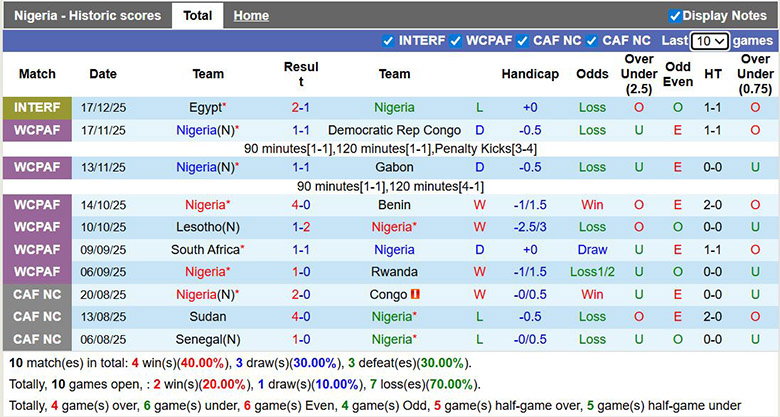Click the Handicap column header

click(530, 74)
